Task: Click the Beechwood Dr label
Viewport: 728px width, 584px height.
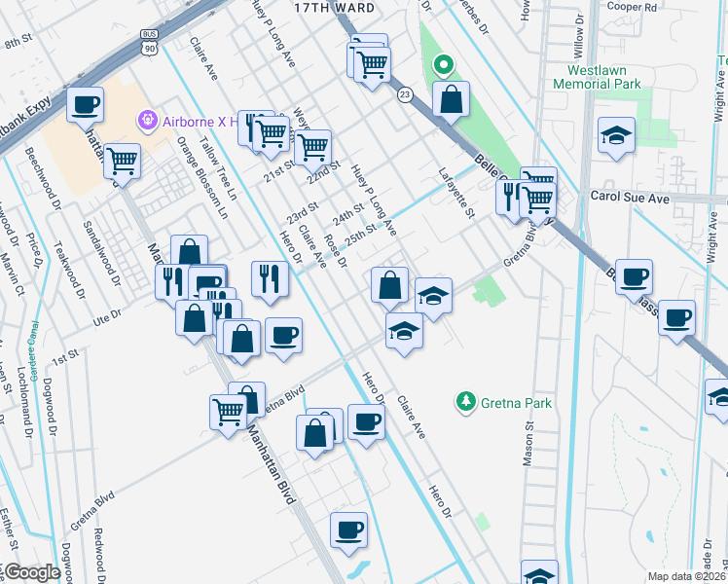Action: point(43,179)
